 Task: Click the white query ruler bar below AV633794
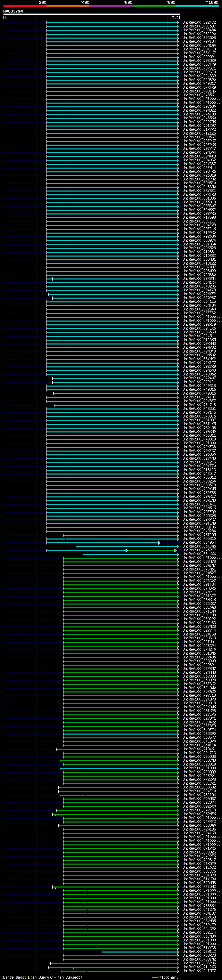click(91, 15)
